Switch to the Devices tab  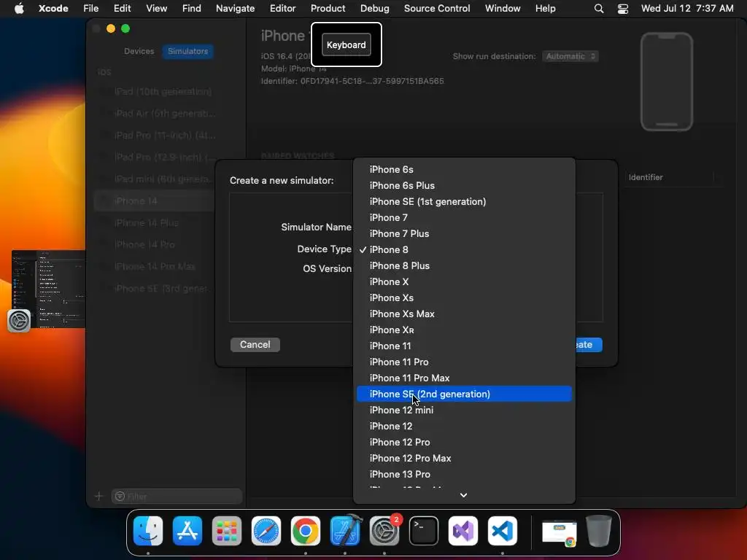[x=139, y=52]
